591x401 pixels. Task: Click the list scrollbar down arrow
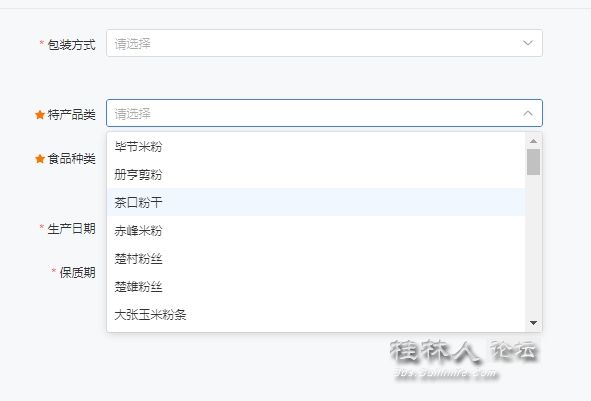tap(533, 323)
